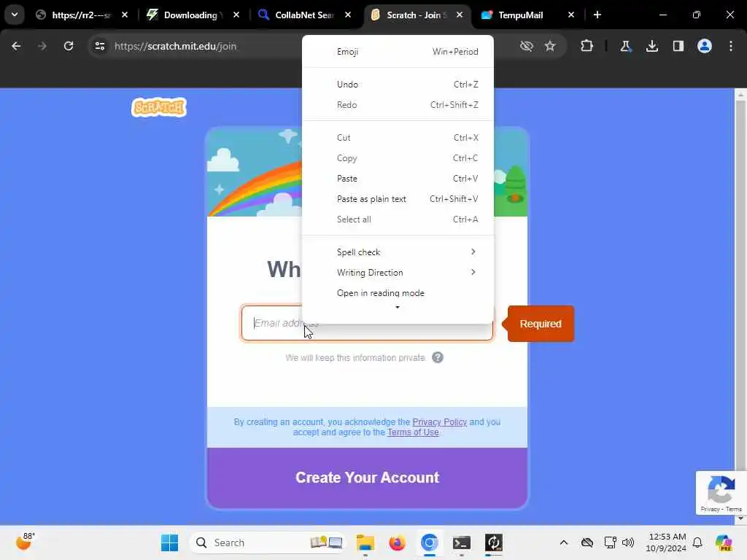Select Redo in the context menu
The width and height of the screenshot is (747, 560).
(398, 105)
